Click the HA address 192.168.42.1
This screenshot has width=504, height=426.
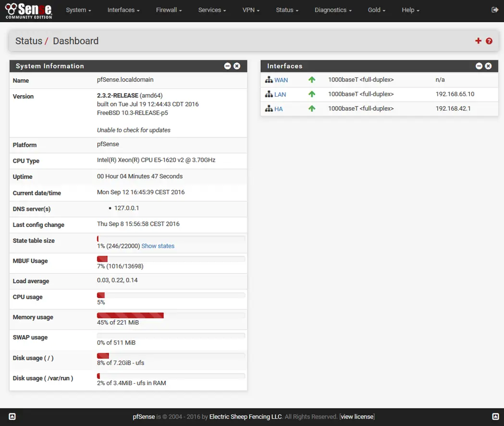[453, 109]
